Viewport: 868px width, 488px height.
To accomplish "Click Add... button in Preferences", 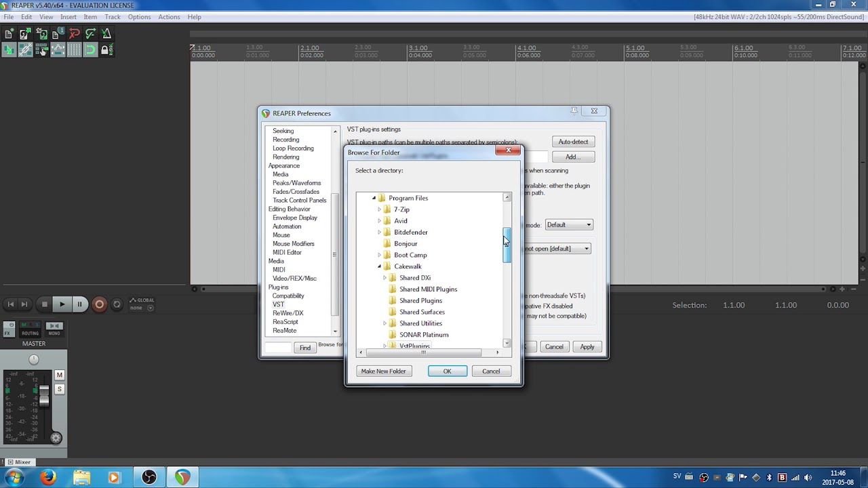I will (573, 157).
